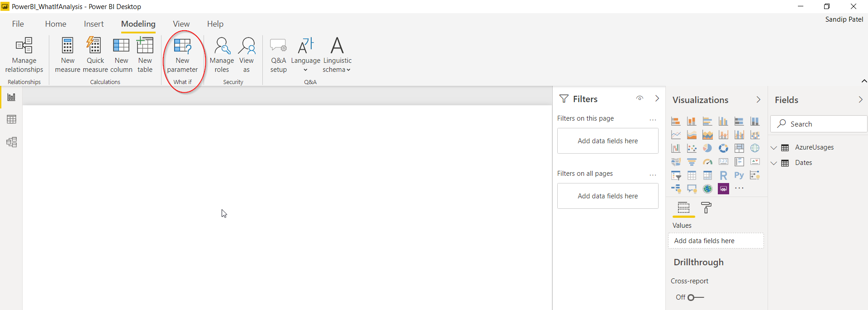Open Quick measure dialog
Screen dimensions: 868x310
point(95,55)
